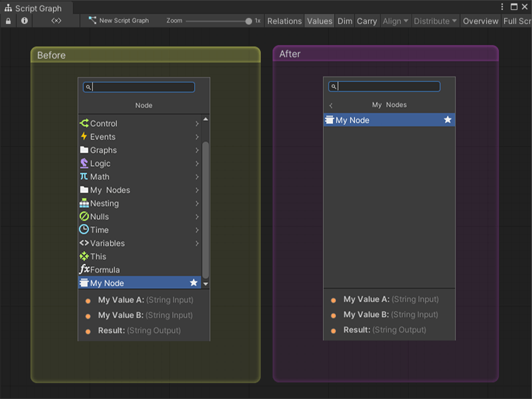Click the Logic category icon

(x=85, y=163)
